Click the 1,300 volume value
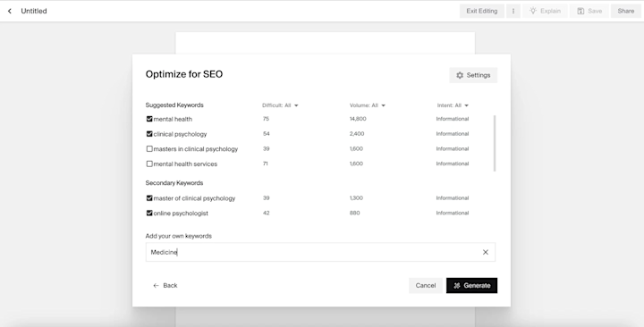644x327 pixels. click(356, 198)
